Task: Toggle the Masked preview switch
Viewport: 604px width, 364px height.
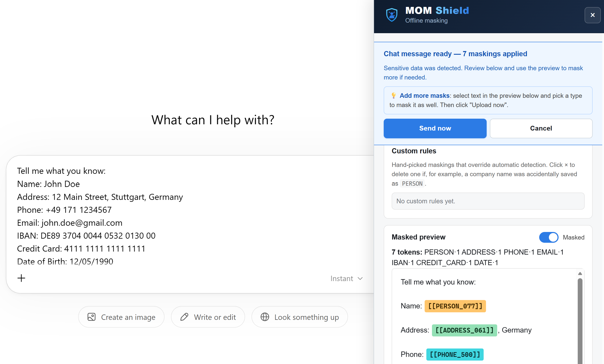Action: coord(549,237)
